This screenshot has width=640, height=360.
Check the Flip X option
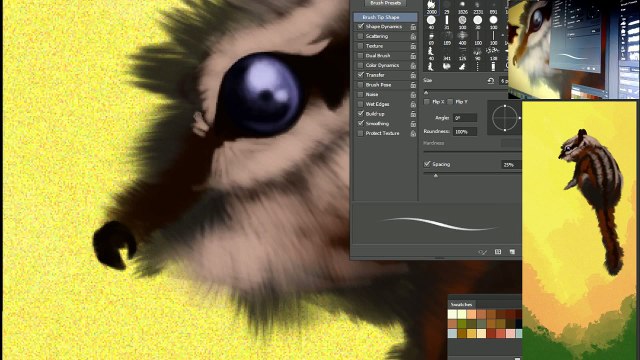click(x=427, y=102)
